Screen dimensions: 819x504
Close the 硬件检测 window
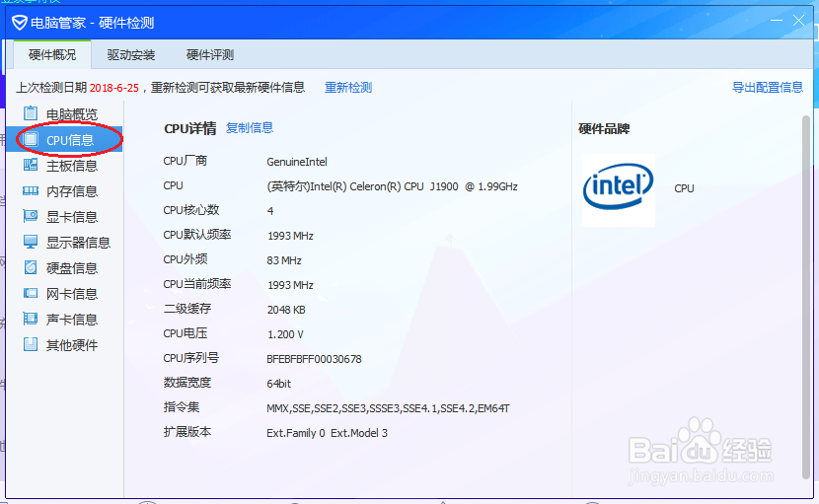pyautogui.click(x=798, y=21)
